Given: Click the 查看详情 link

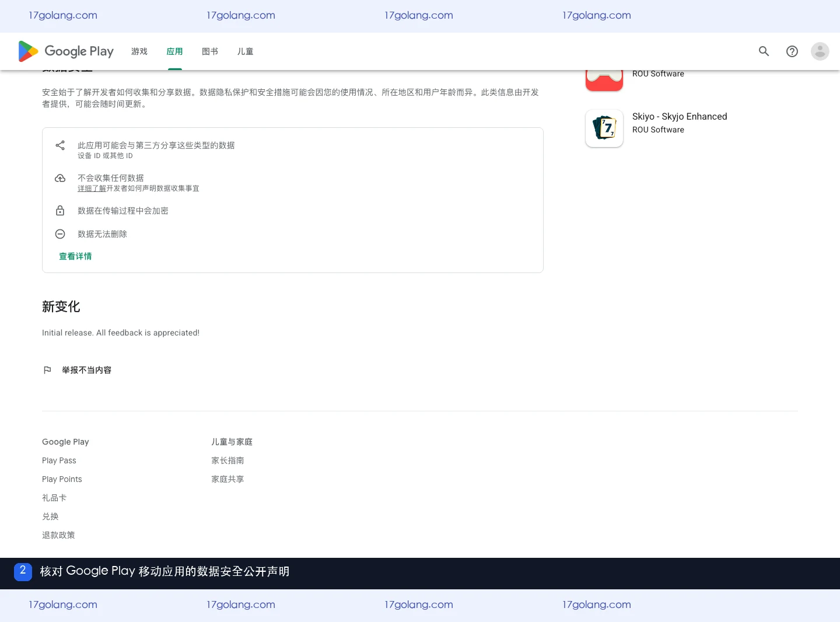Looking at the screenshot, I should pos(75,256).
